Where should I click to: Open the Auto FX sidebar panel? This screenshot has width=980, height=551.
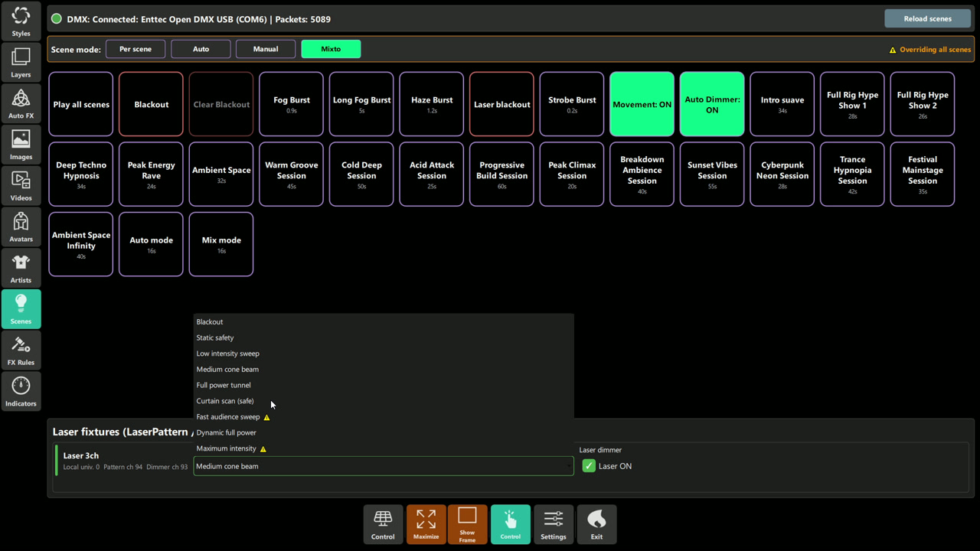tap(21, 104)
